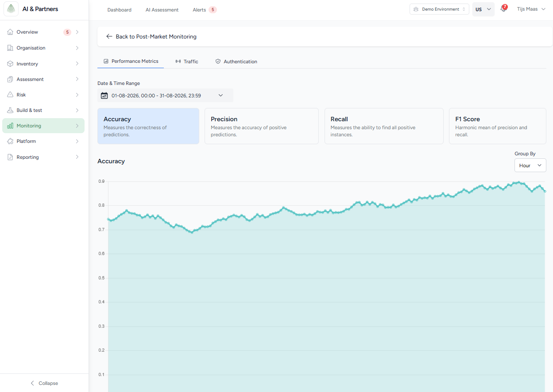Click the Build & test flask icon
The image size is (553, 392).
10,110
